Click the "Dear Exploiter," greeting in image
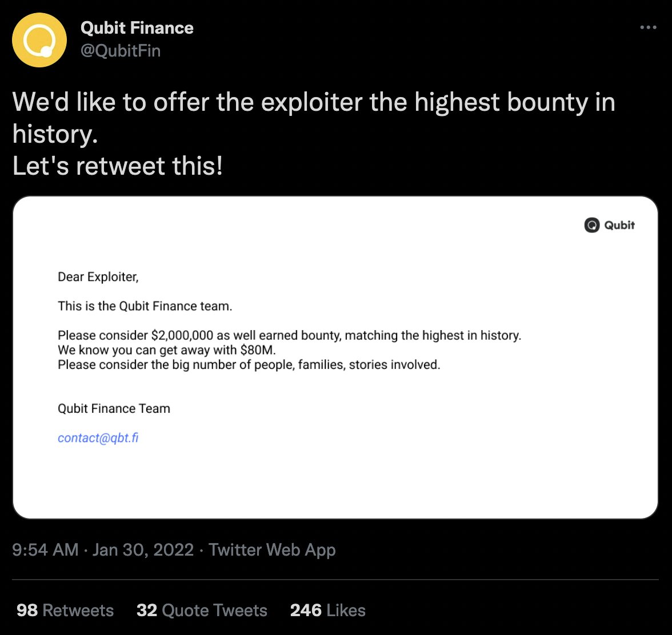 pos(98,277)
